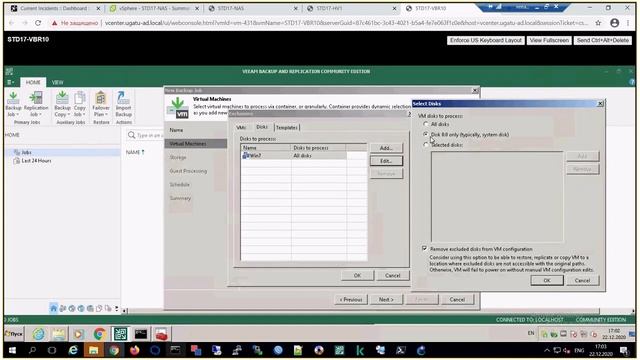The image size is (640, 360).
Task: Open Veeam Home view icon in bottom navigation
Action: [53, 308]
